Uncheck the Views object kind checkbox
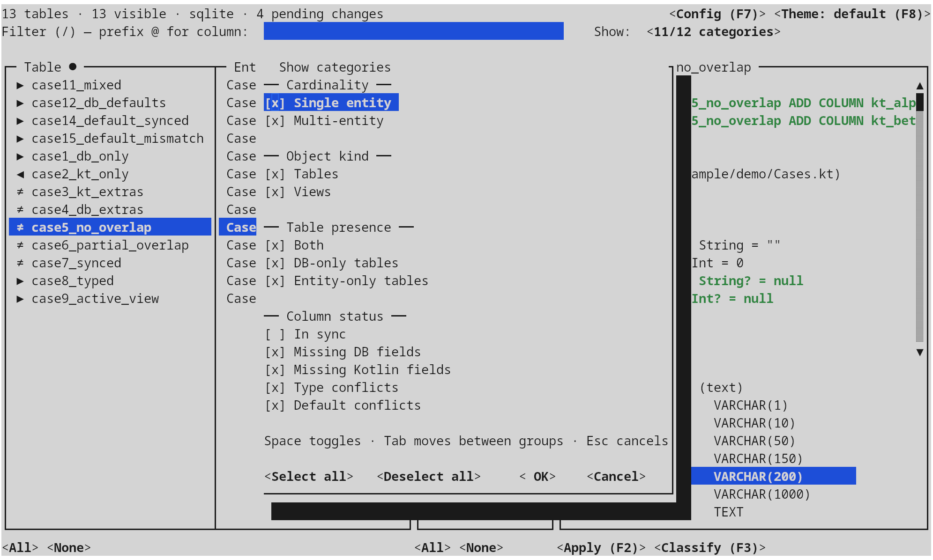This screenshot has width=933, height=560. point(275,192)
